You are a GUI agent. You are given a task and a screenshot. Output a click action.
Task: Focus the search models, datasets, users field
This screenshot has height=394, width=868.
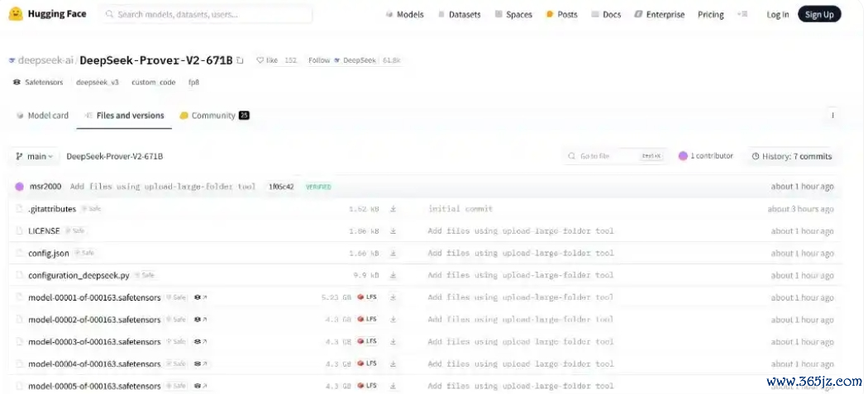click(206, 14)
